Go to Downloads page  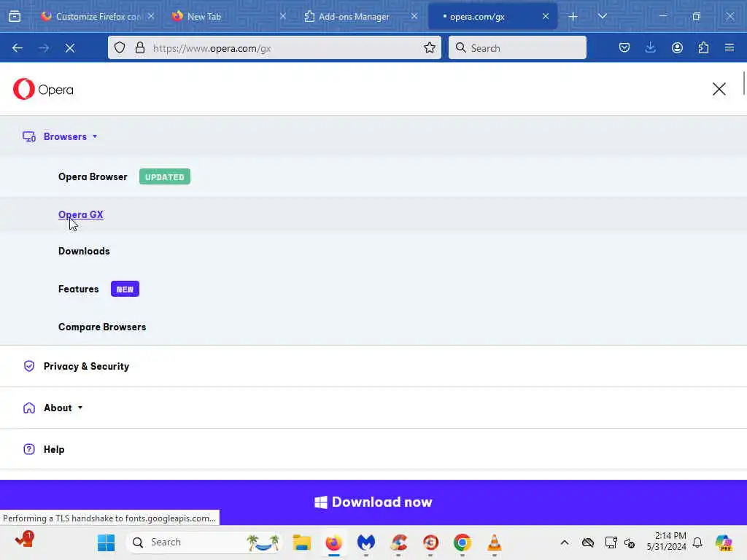pos(84,251)
